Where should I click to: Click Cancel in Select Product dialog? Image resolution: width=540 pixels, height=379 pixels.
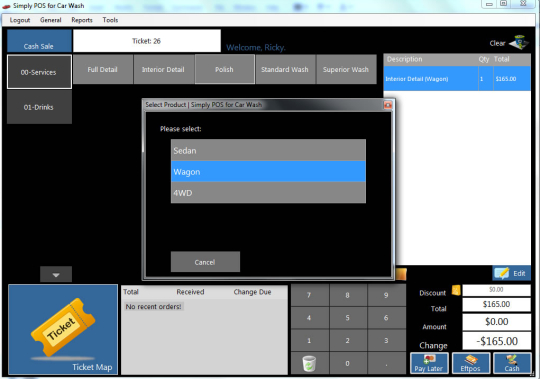click(x=205, y=262)
